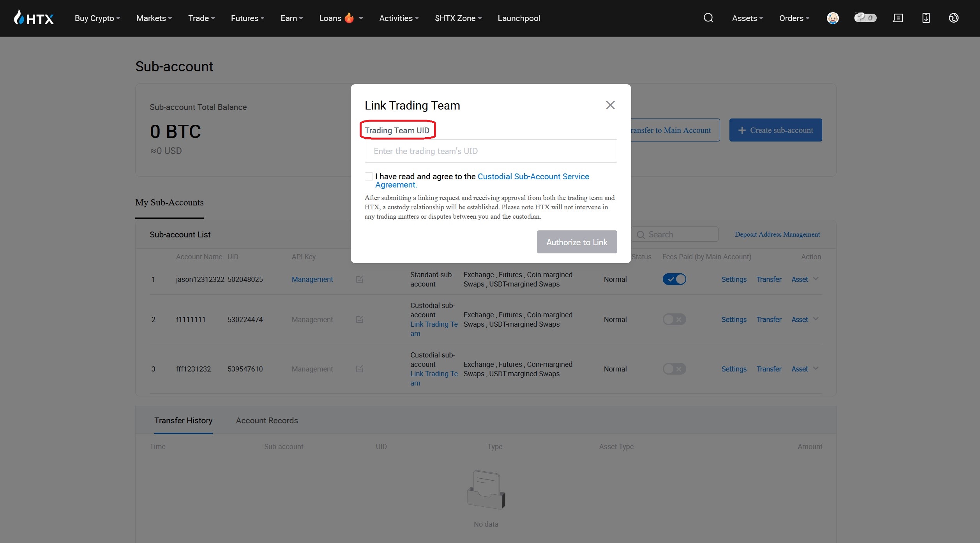Open the Launchpool menu item

pyautogui.click(x=519, y=18)
